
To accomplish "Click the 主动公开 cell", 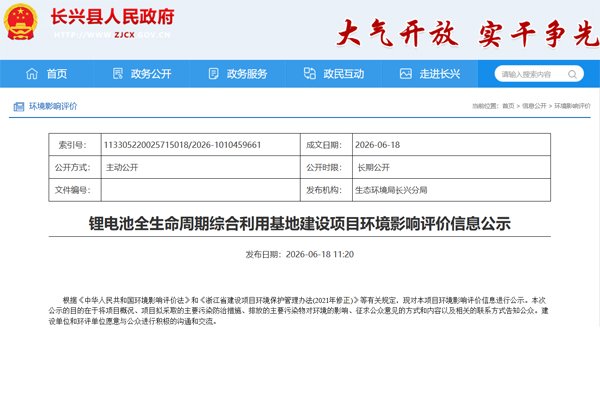I will point(201,167).
